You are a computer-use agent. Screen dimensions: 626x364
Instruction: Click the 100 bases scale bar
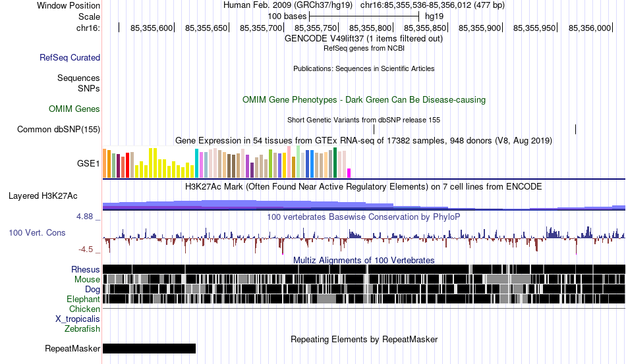pos(364,16)
